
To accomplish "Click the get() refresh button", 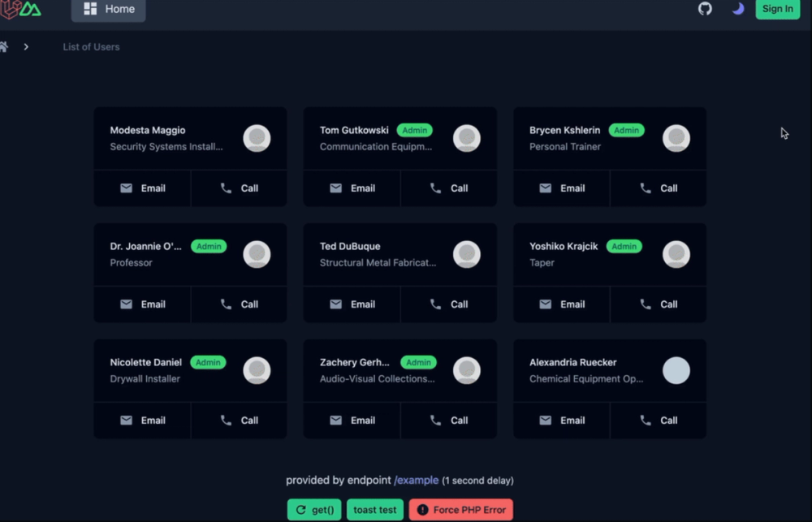I will click(x=314, y=510).
